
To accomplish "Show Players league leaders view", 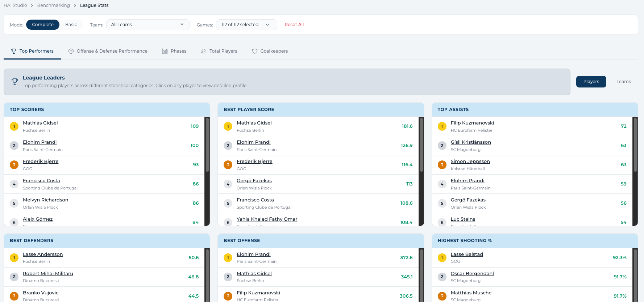I will tap(591, 82).
